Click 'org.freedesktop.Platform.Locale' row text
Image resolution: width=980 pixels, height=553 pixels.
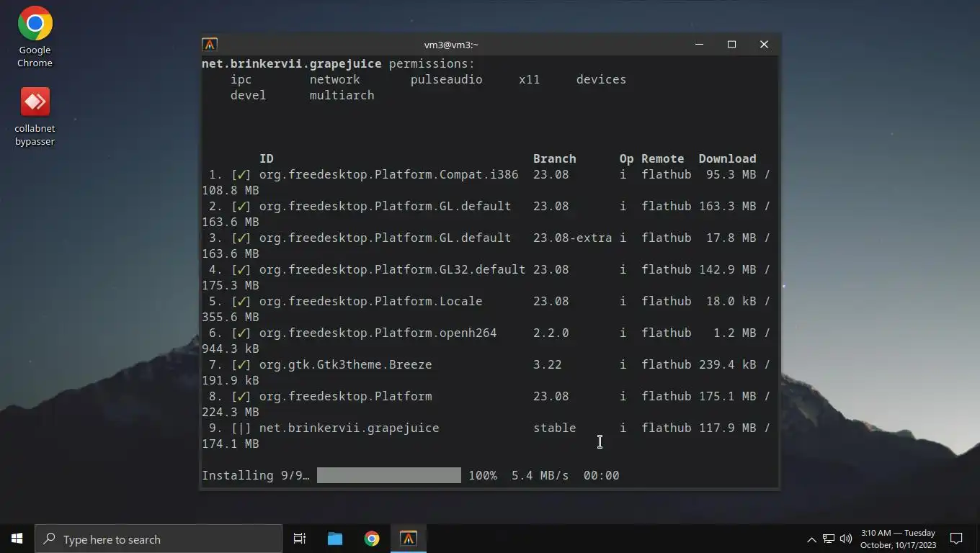tap(371, 301)
